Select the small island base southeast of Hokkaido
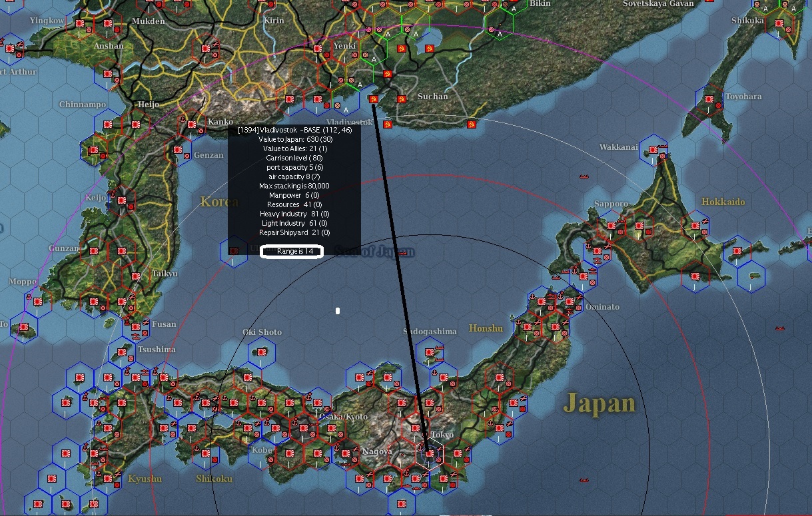This screenshot has width=812, height=516. [x=752, y=276]
